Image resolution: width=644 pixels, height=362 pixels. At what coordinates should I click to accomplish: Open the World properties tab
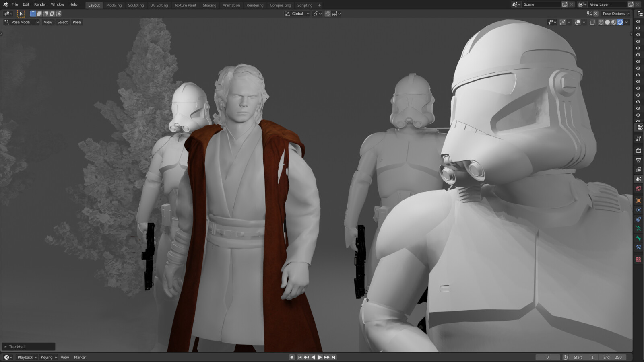click(x=638, y=188)
